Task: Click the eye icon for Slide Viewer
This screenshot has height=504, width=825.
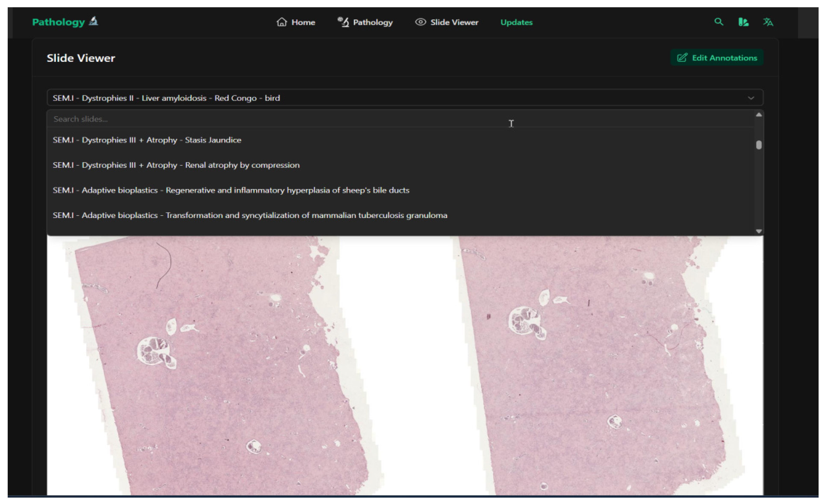Action: [421, 22]
